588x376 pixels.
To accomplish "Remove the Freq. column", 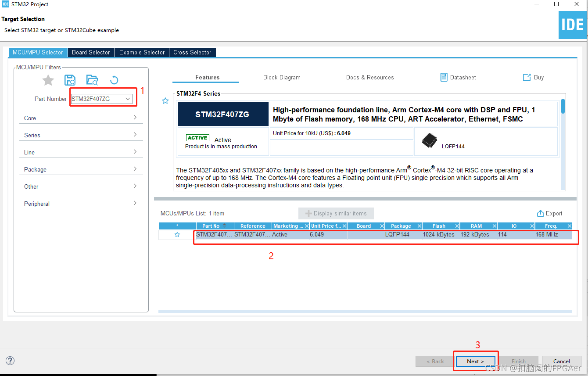I will (570, 226).
